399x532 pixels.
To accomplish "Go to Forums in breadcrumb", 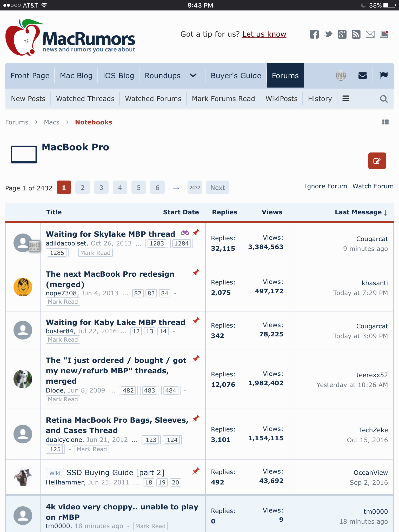I will (x=17, y=122).
